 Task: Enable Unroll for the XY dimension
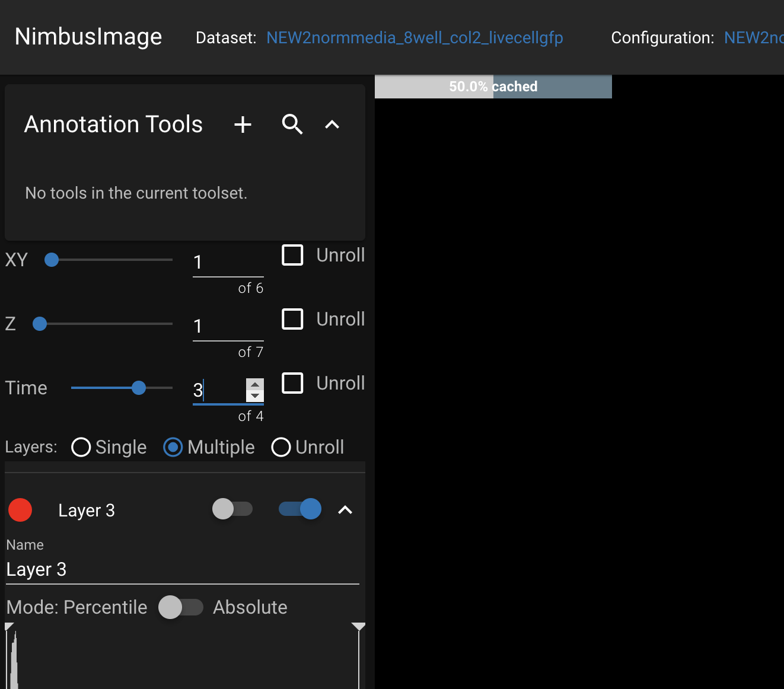(292, 255)
